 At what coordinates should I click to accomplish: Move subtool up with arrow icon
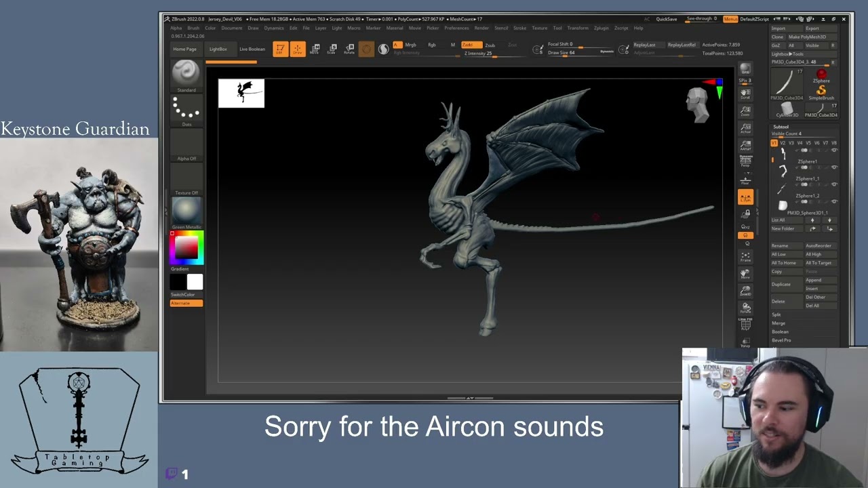(812, 220)
